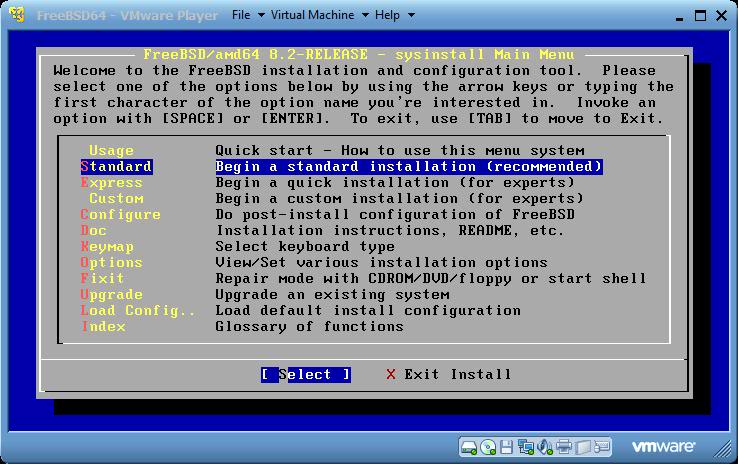The image size is (738, 464).
Task: Select the Configure entry
Action: [x=120, y=215]
